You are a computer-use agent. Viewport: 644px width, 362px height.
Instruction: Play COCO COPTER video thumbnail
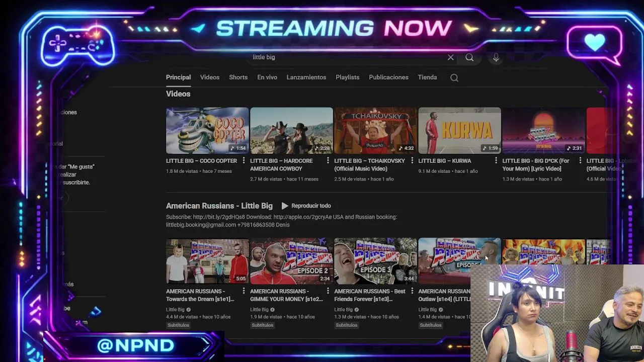[x=207, y=130]
